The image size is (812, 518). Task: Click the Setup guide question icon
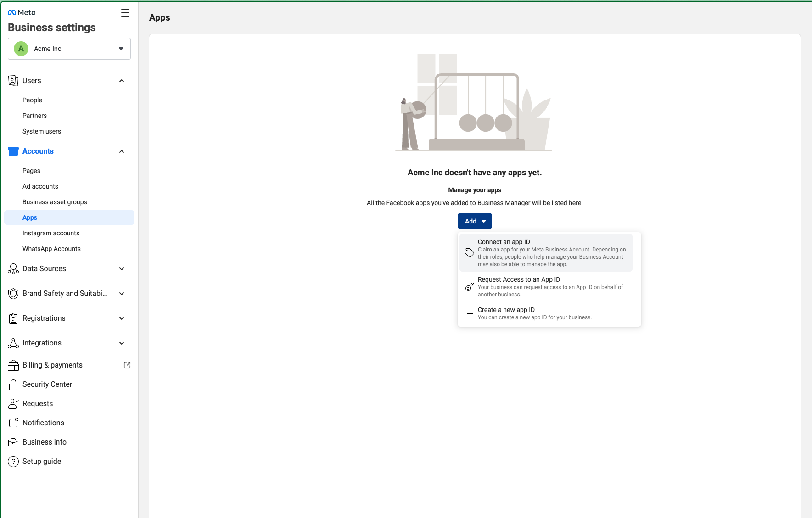[13, 462]
